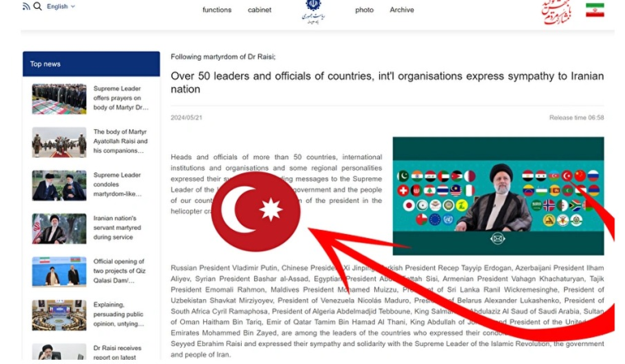This screenshot has height=364, width=625.
Task: Open the photo section
Action: [364, 10]
